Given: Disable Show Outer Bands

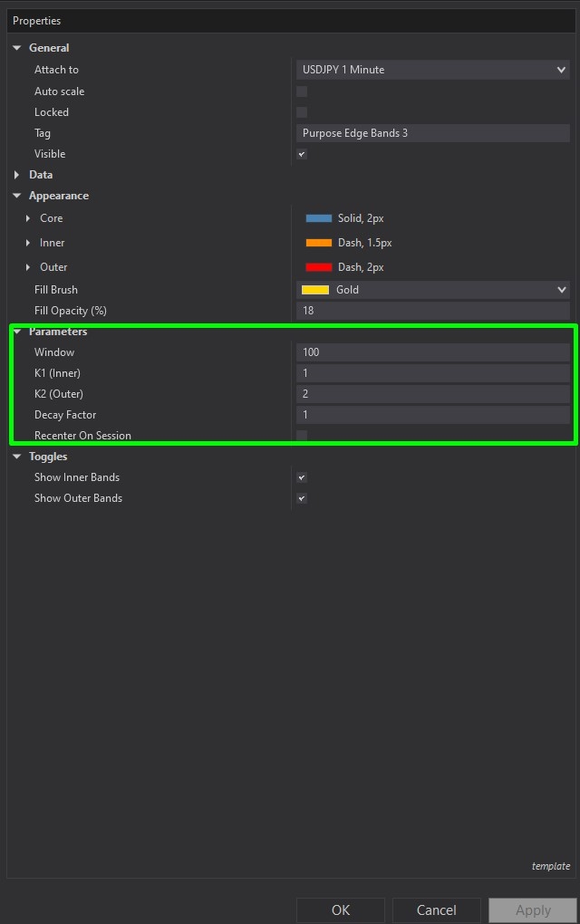Looking at the screenshot, I should pos(302,498).
